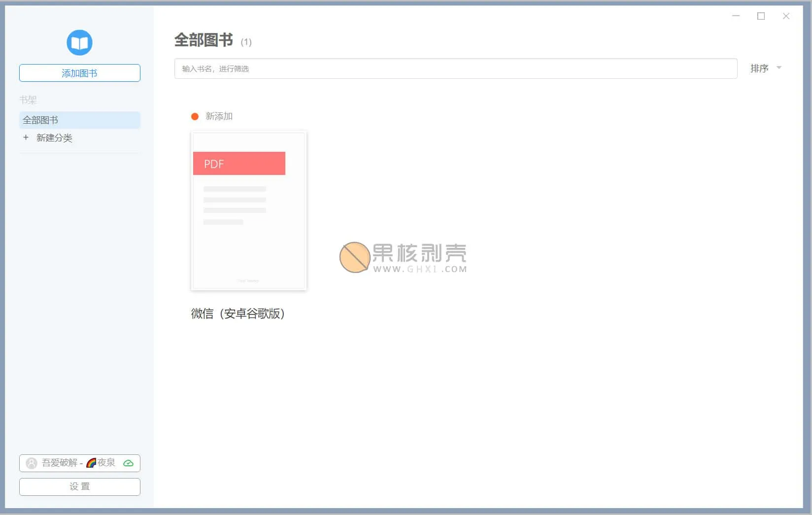This screenshot has height=515, width=812.
Task: Click the 新建分类 label text
Action: click(x=54, y=138)
